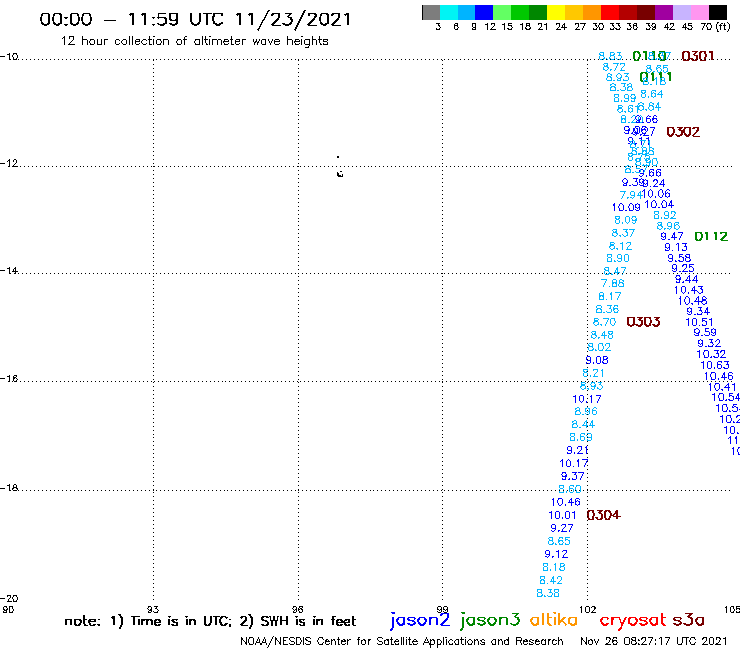Select the yellow swatch above the 24 label
Image resolution: width=740 pixels, height=650 pixels.
(556, 12)
